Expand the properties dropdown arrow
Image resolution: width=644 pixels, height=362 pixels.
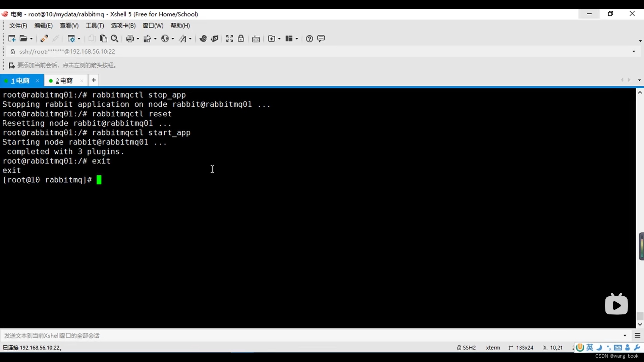[x=79, y=39]
